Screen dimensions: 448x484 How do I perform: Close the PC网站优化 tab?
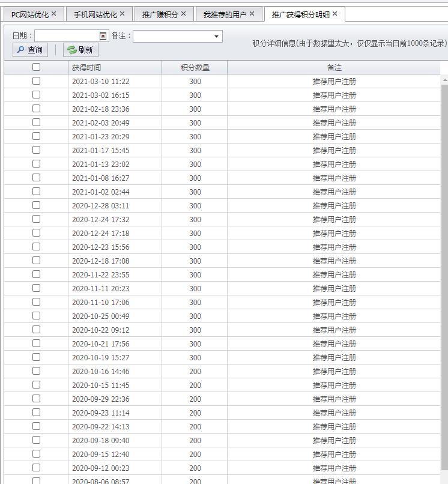point(54,14)
